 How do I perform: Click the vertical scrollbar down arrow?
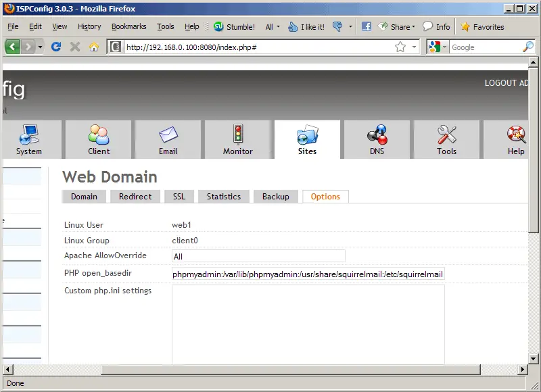(533, 359)
